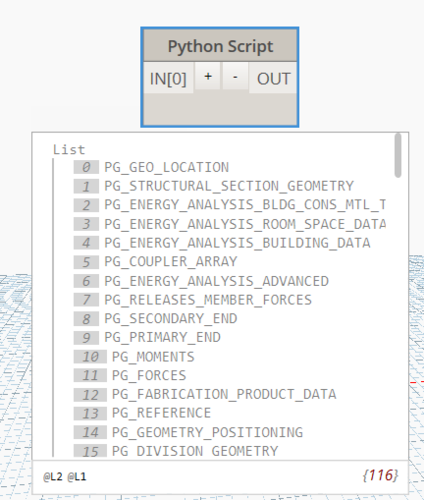Viewport: 424px width, 500px height.
Task: Select the PG_RELEASES_MEMBER_FORCES item
Action: tap(208, 300)
